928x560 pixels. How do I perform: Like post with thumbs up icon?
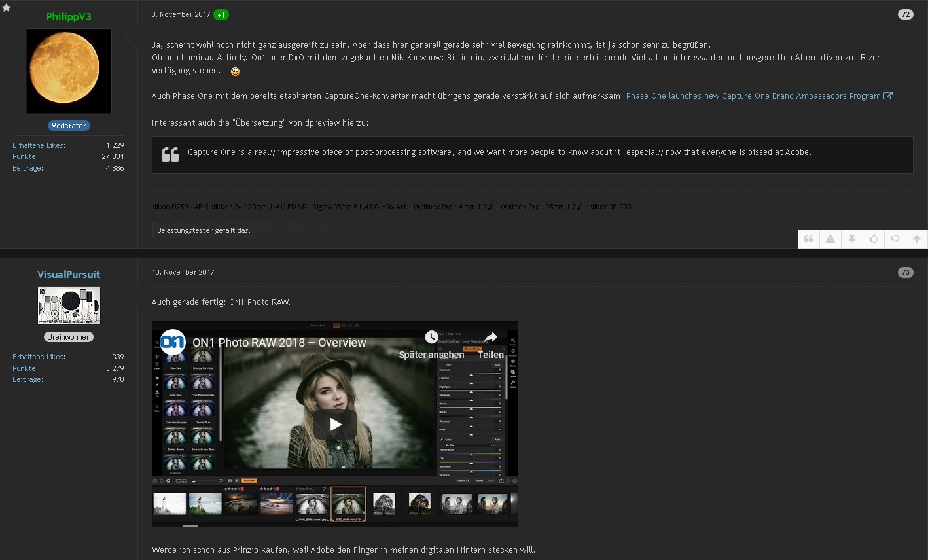[x=874, y=239]
